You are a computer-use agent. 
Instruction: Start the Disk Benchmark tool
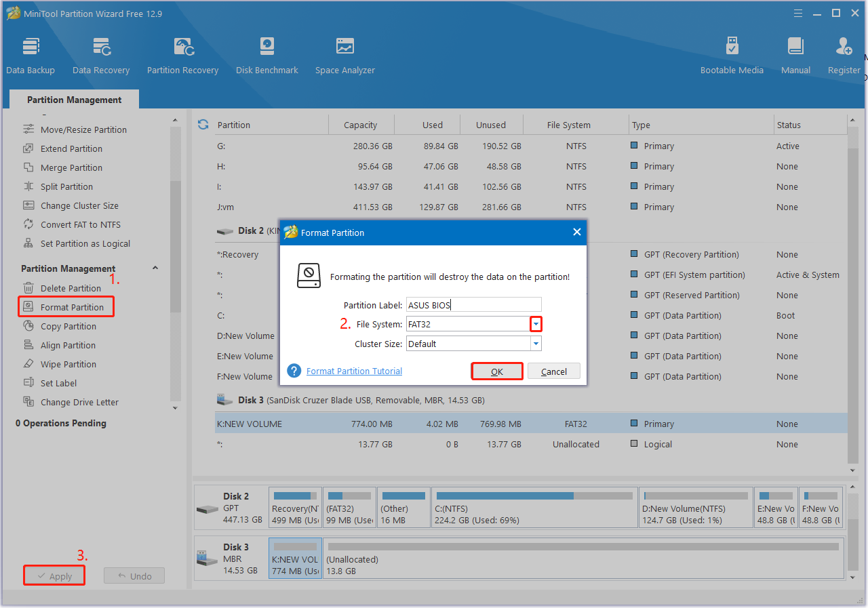pos(267,56)
